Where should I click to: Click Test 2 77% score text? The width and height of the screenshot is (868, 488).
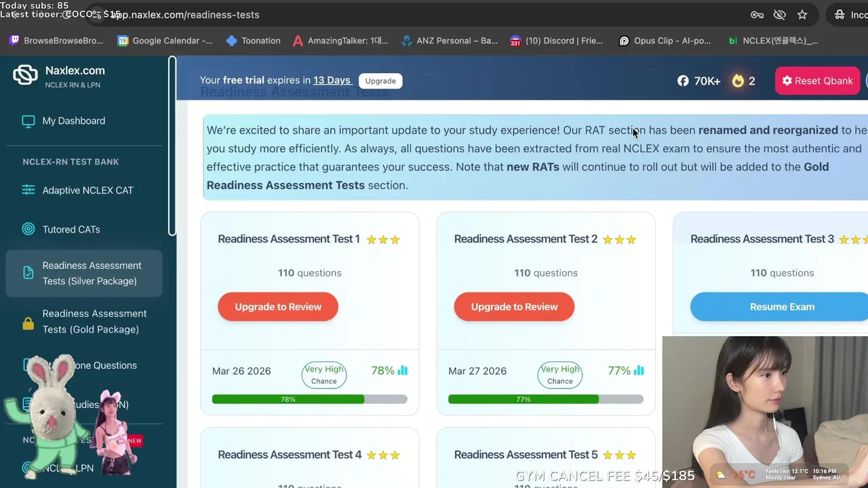[619, 371]
